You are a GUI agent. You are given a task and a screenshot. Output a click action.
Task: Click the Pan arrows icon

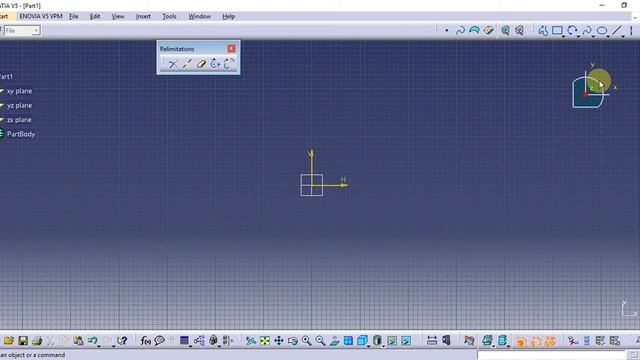tap(279, 340)
